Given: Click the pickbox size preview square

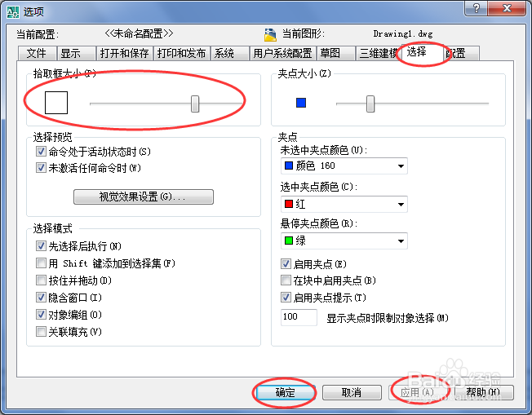Looking at the screenshot, I should [x=56, y=103].
